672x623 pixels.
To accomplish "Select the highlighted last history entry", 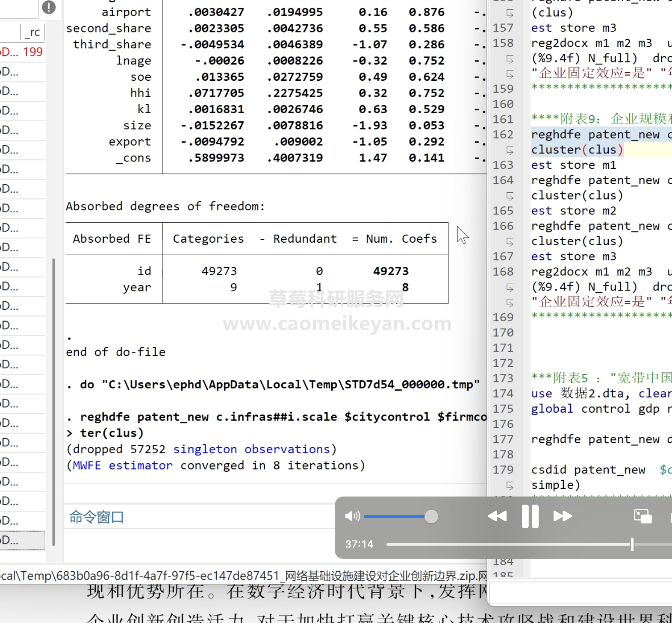I will pos(22,540).
